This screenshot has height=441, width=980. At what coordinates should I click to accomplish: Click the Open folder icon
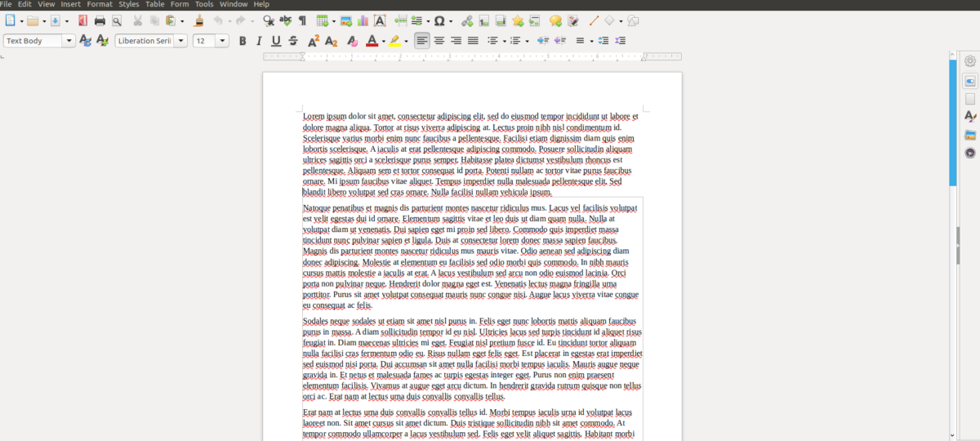tap(33, 21)
